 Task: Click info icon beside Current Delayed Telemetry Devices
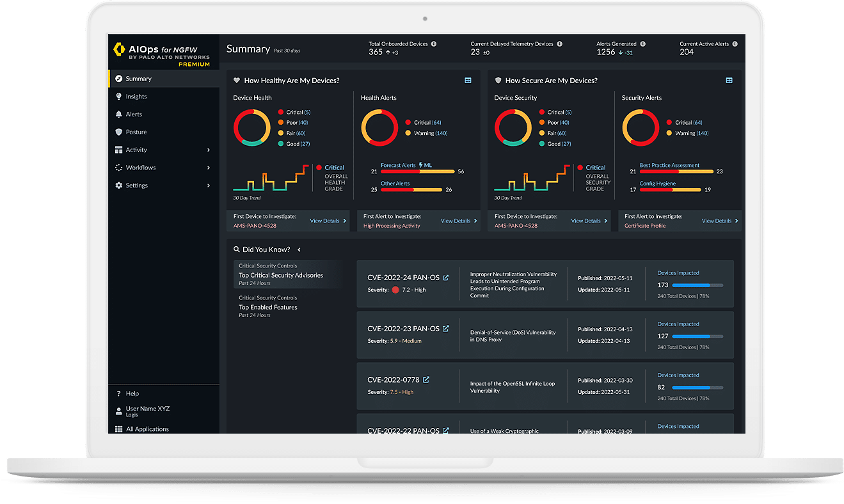click(x=559, y=44)
